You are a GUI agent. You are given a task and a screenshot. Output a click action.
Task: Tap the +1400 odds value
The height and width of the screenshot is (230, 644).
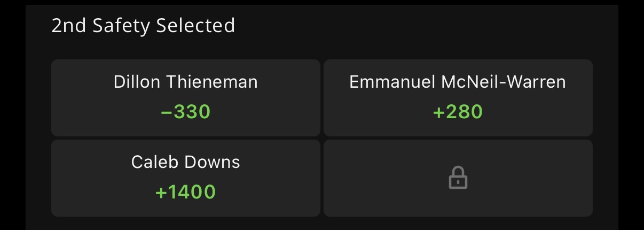[185, 191]
